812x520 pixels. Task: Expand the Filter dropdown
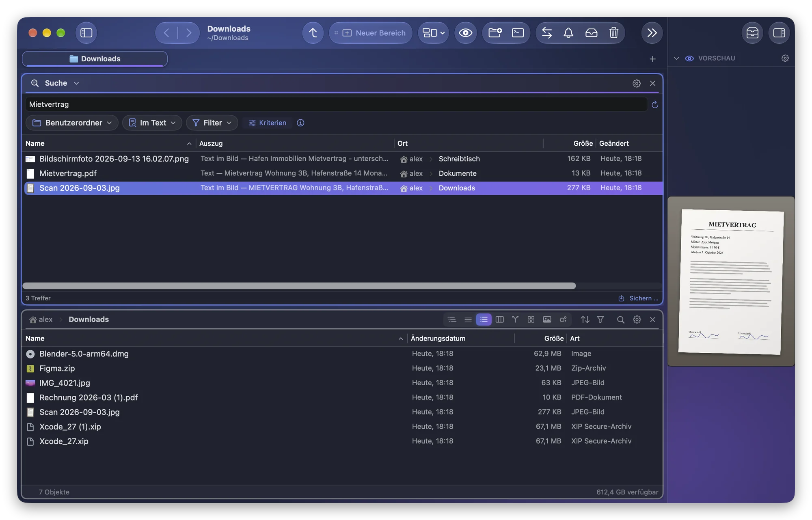pos(212,123)
